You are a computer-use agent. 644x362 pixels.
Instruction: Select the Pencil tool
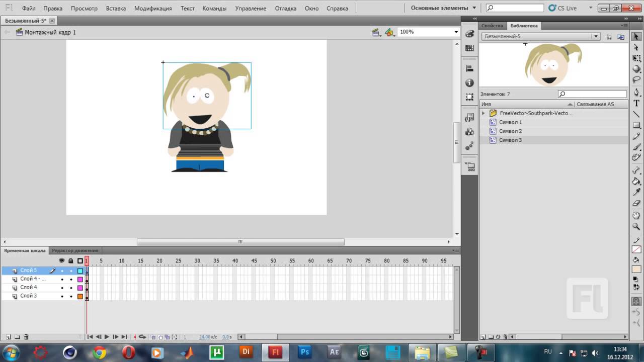(636, 136)
